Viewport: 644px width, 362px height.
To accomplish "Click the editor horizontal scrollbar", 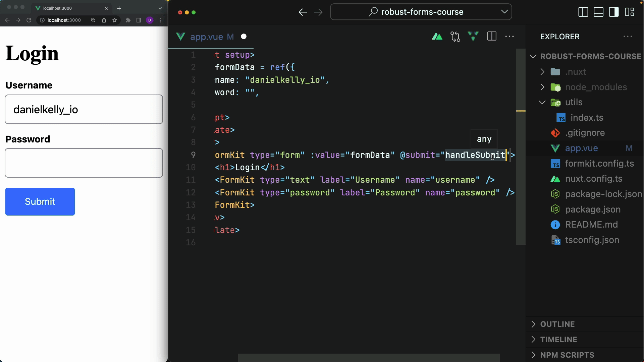I will coord(369,358).
